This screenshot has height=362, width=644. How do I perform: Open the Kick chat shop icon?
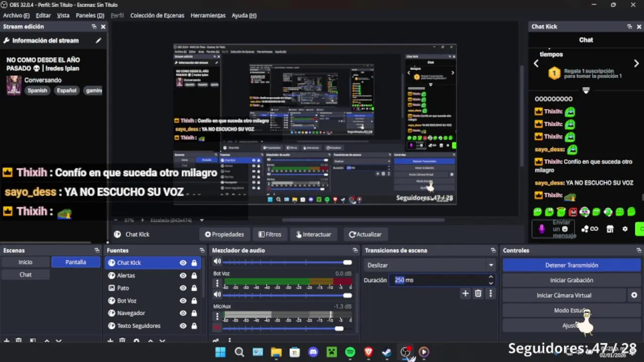click(x=610, y=229)
